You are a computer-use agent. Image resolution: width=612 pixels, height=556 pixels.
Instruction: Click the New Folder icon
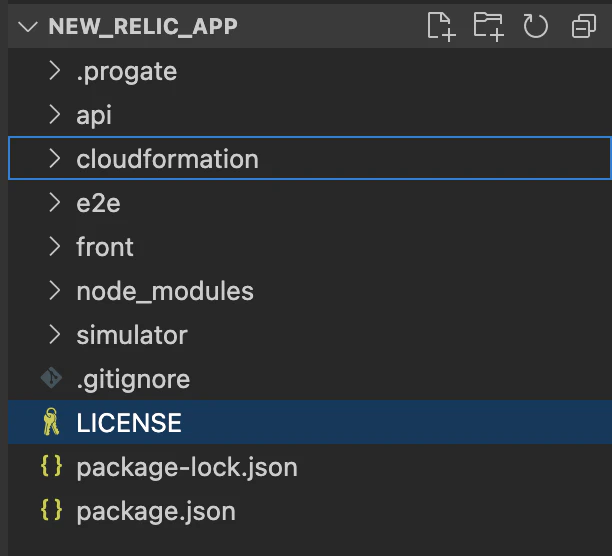[488, 26]
